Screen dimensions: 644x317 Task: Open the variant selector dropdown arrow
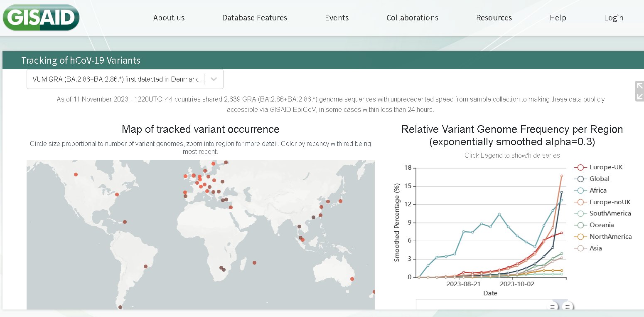[x=214, y=79]
